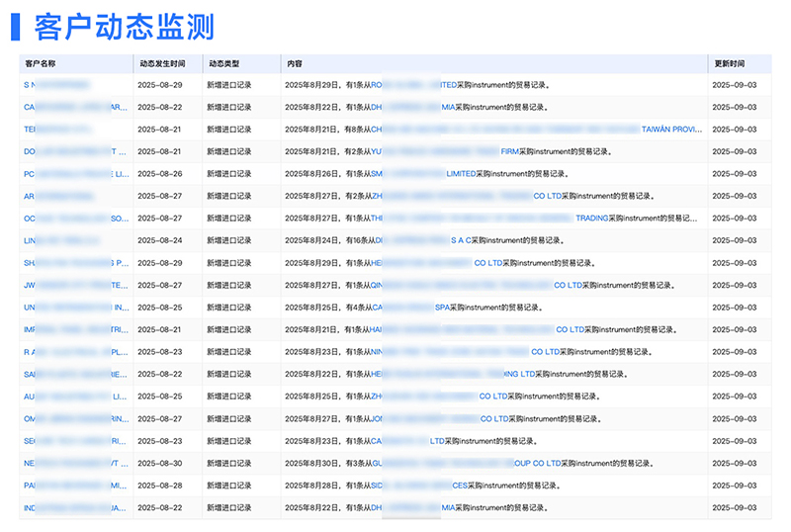Select the text "2025年8月30日，有3条从"

pyautogui.click(x=328, y=463)
